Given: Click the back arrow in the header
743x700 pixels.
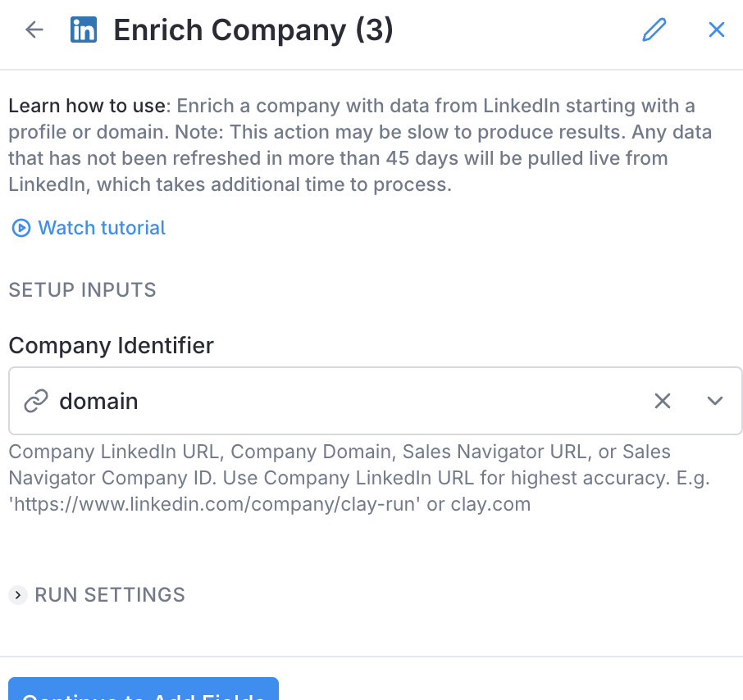Looking at the screenshot, I should click(x=34, y=30).
